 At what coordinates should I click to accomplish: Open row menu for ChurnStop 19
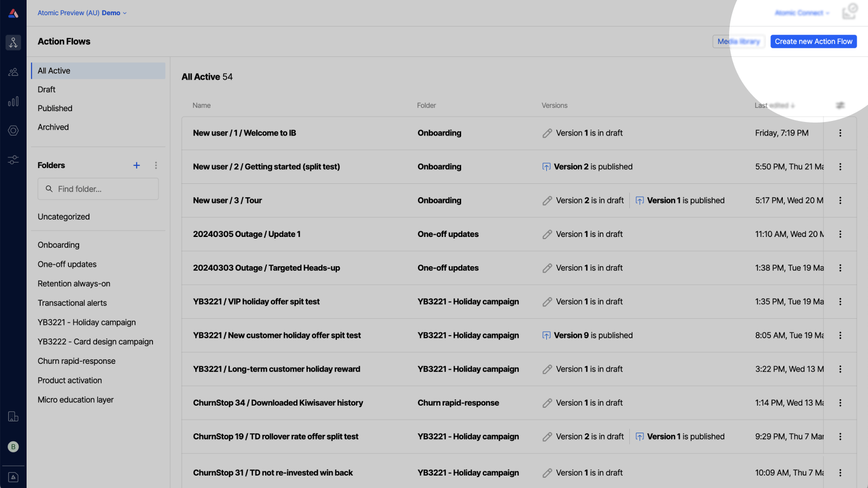coord(840,436)
